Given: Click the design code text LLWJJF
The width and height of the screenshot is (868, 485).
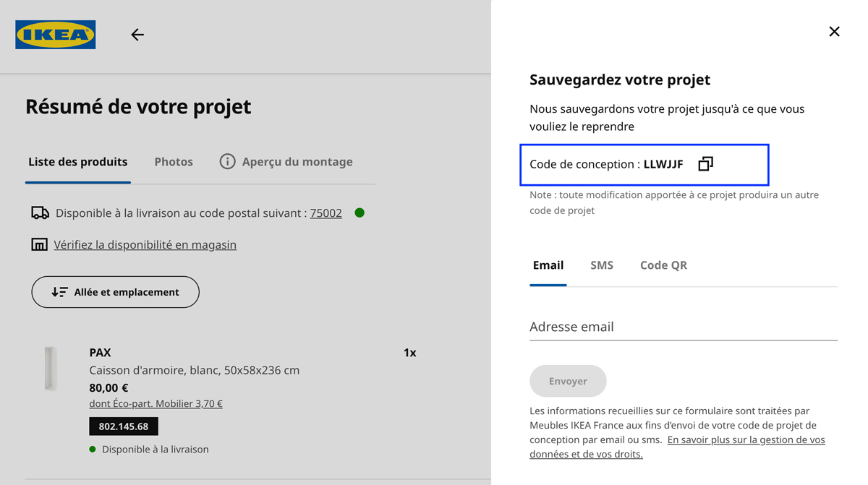Looking at the screenshot, I should coord(663,164).
